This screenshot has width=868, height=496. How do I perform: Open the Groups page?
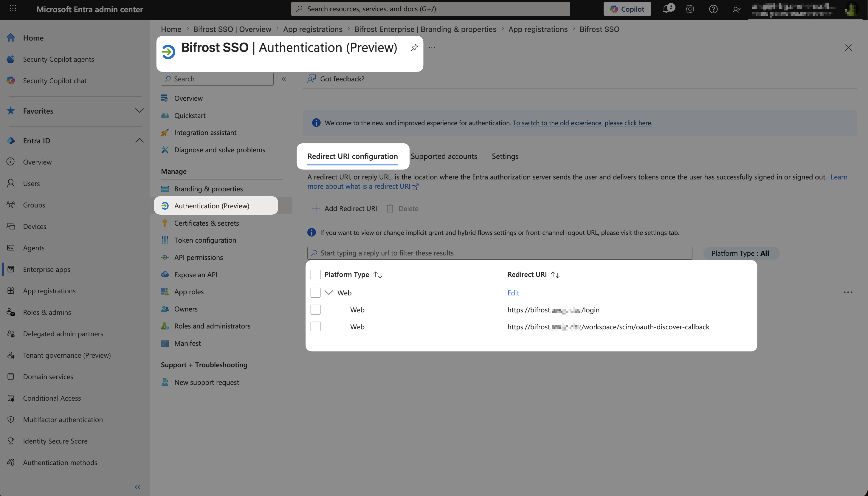point(34,205)
